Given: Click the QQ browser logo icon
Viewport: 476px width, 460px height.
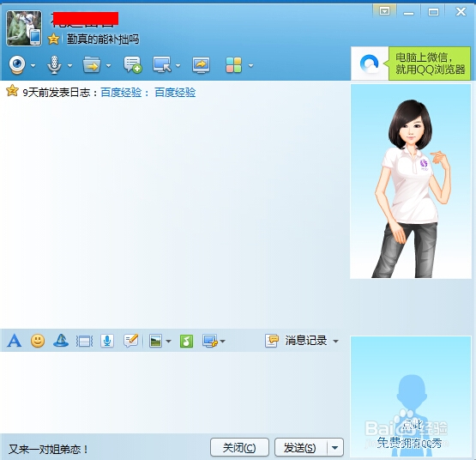Looking at the screenshot, I should [x=369, y=64].
